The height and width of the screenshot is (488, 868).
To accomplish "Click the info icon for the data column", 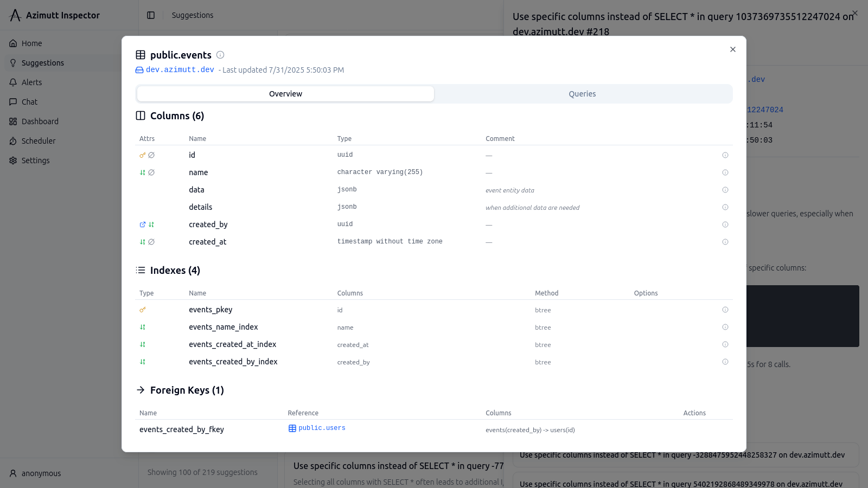I will point(725,190).
